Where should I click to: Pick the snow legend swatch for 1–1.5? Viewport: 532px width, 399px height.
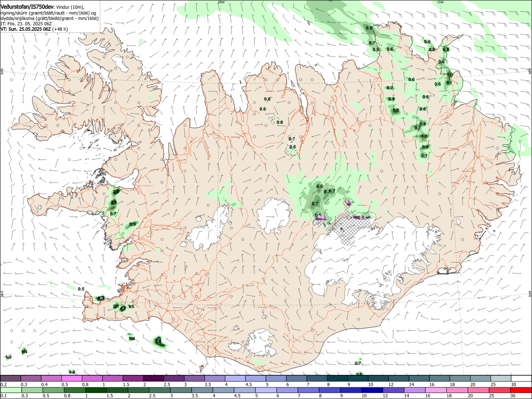pos(113,378)
